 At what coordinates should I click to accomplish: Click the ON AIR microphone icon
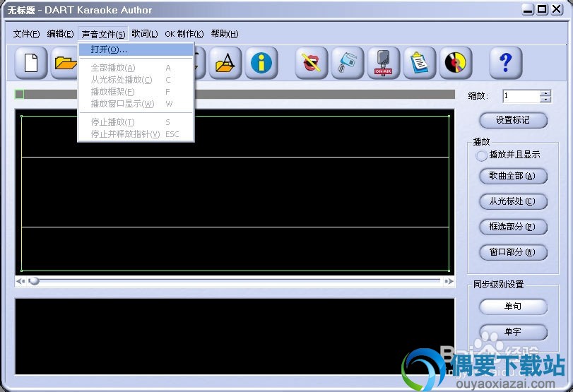[384, 62]
